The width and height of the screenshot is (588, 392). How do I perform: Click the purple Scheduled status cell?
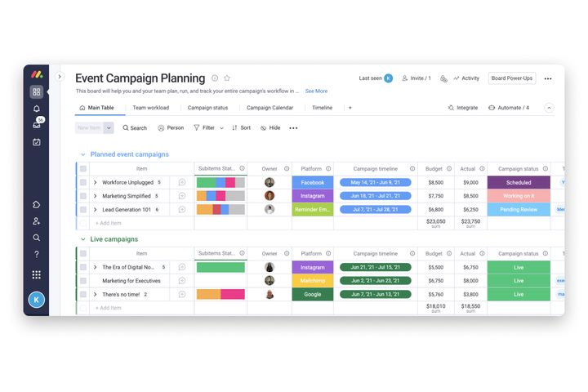pos(518,183)
